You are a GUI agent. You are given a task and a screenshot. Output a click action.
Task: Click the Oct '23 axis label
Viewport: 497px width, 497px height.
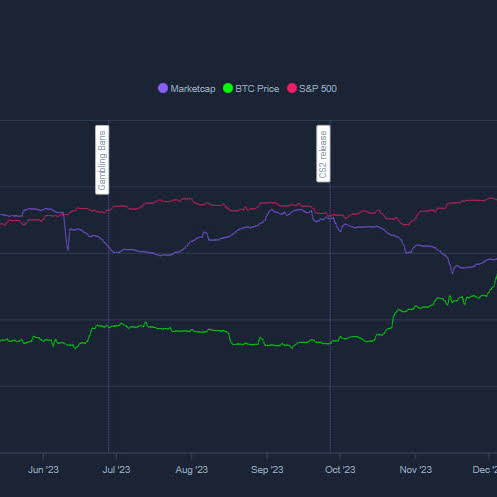tap(340, 470)
